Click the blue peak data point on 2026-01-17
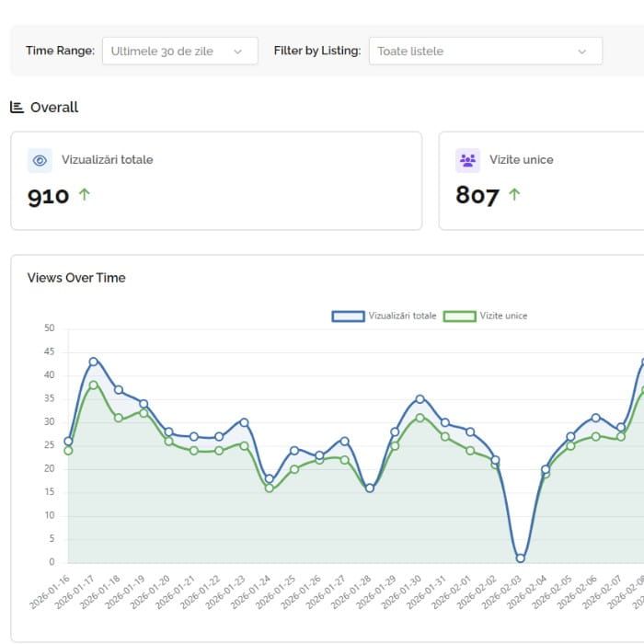Screen dimensions: 644x644 (x=93, y=362)
